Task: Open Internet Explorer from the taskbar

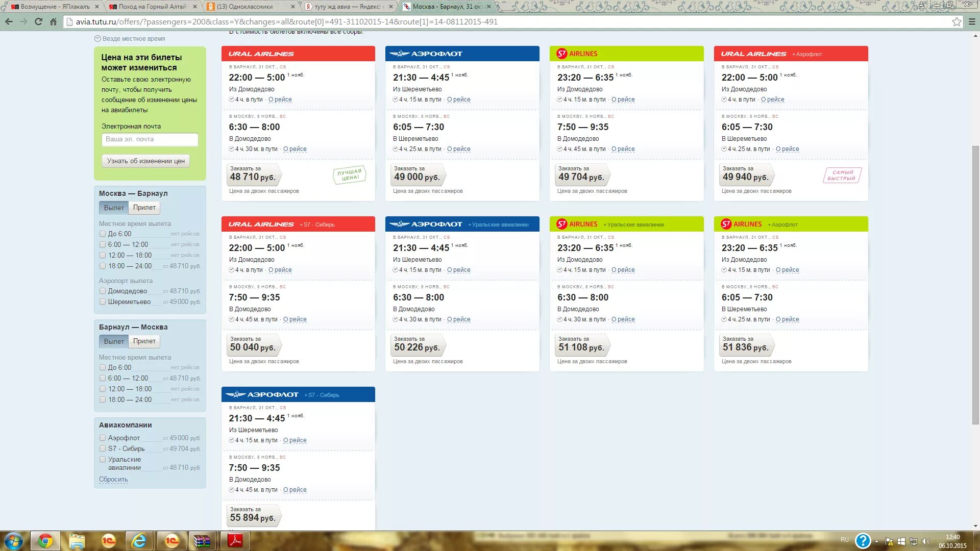Action: click(x=139, y=541)
